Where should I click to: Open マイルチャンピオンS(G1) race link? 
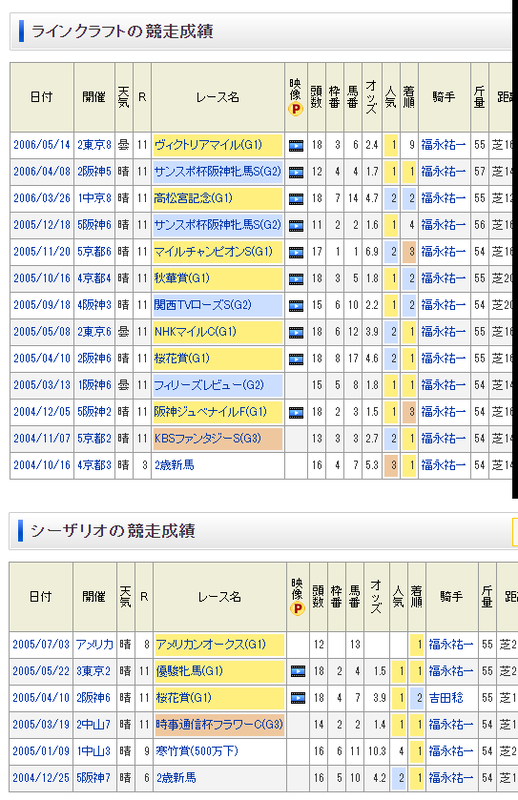click(x=213, y=252)
